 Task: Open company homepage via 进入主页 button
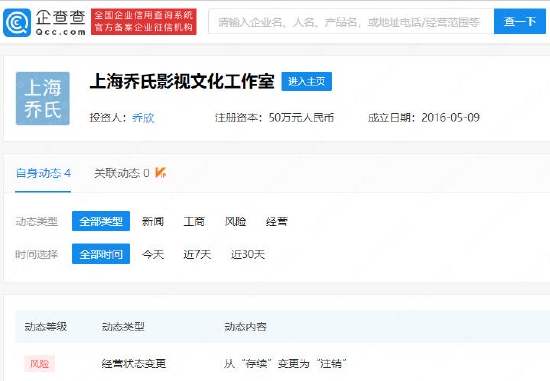pyautogui.click(x=307, y=81)
